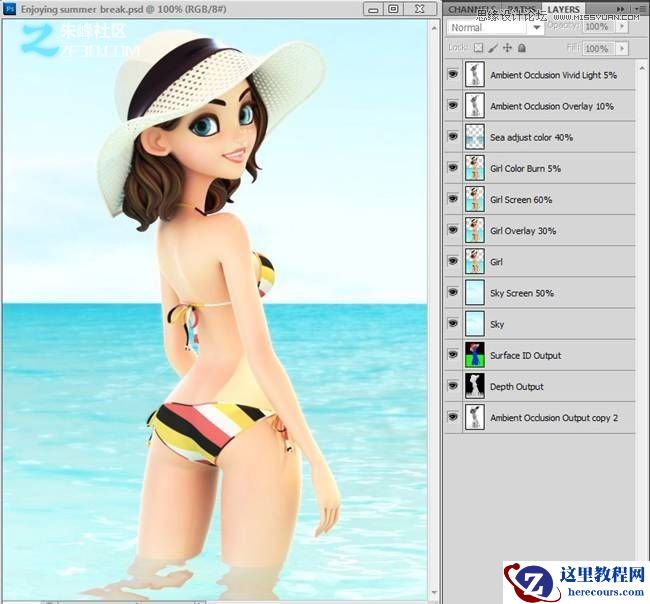650x604 pixels.
Task: Click lock position move icon
Action: tap(507, 48)
